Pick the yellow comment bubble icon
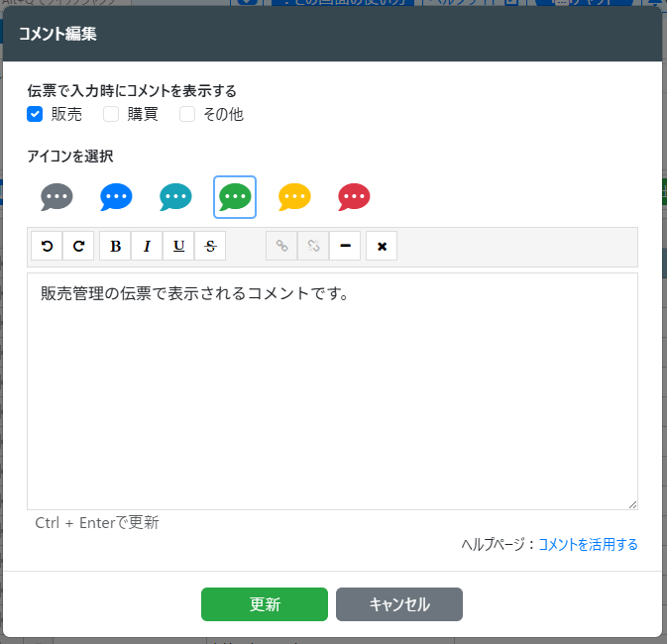The width and height of the screenshot is (667, 644). click(x=294, y=197)
